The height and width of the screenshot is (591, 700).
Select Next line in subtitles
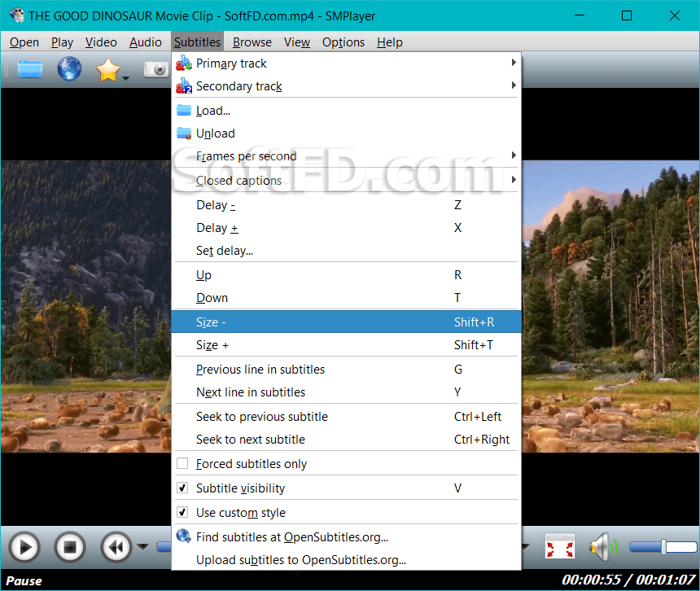click(347, 392)
